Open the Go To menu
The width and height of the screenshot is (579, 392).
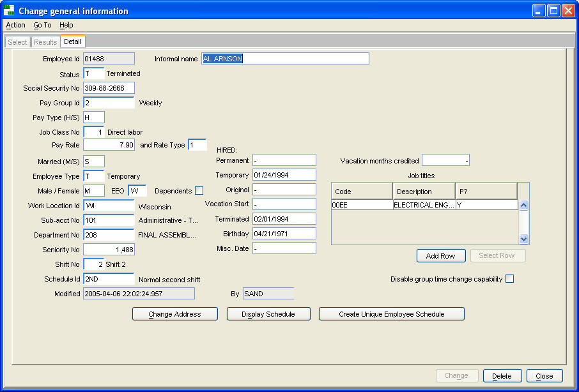[x=42, y=25]
